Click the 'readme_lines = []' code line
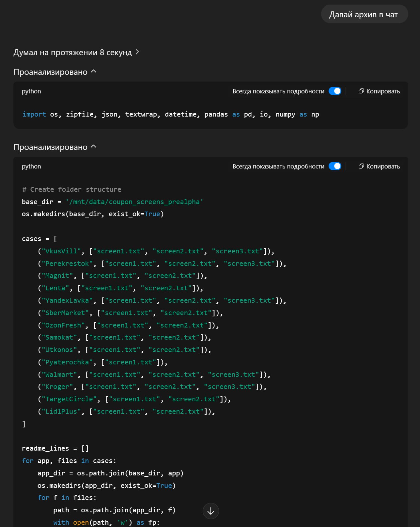 55,448
